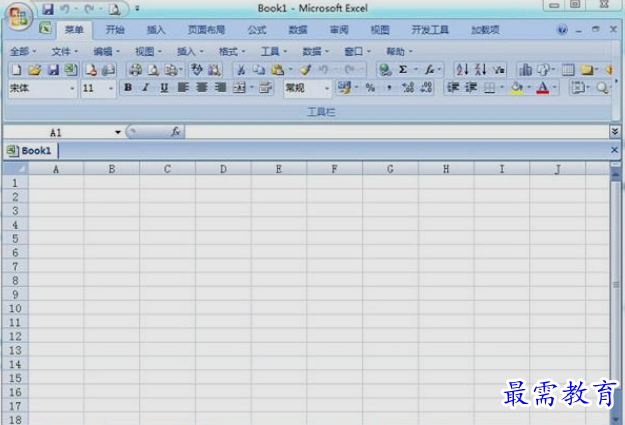Decrease decimal places
625x425 pixels.
pos(426,88)
